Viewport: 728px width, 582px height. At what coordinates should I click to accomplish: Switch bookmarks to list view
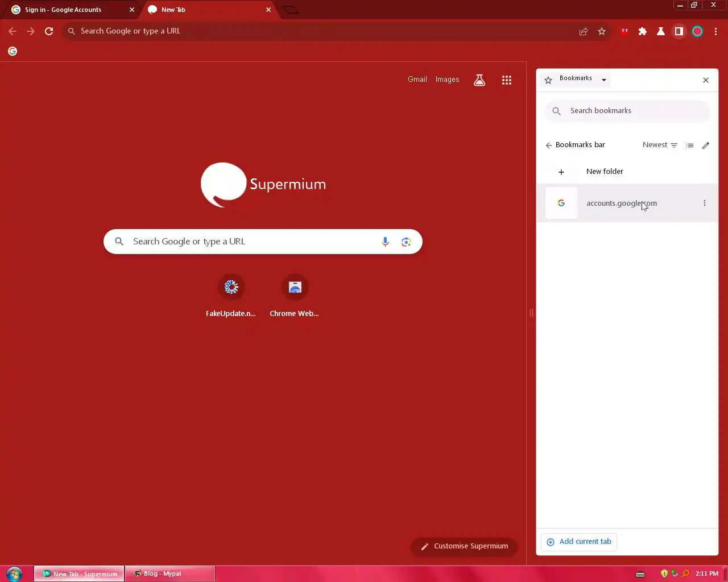[690, 145]
